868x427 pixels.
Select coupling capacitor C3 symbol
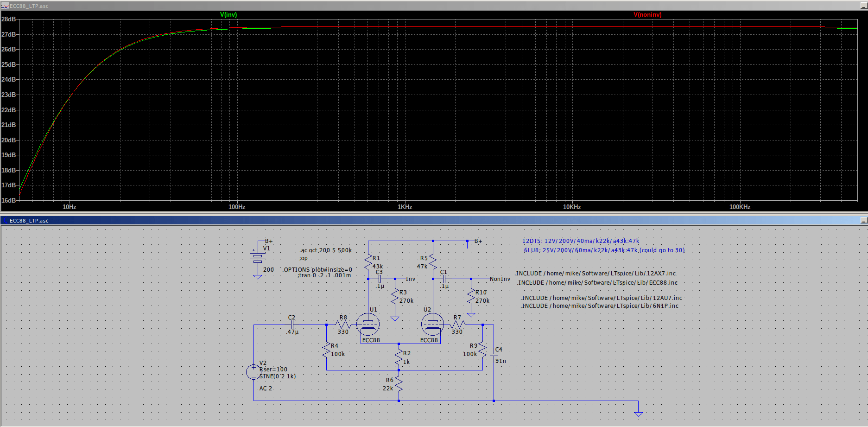[380, 279]
